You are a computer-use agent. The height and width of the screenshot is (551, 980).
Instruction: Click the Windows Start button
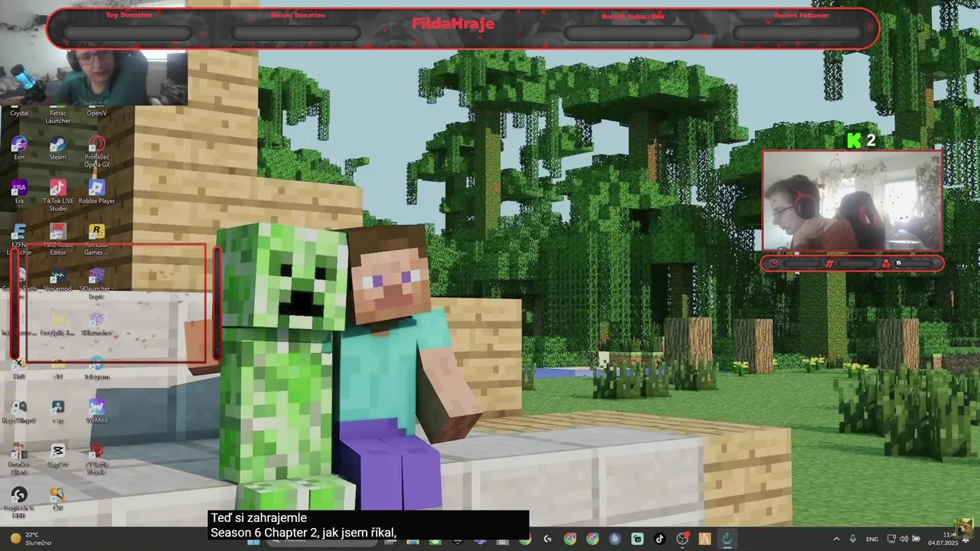pyautogui.click(x=254, y=540)
